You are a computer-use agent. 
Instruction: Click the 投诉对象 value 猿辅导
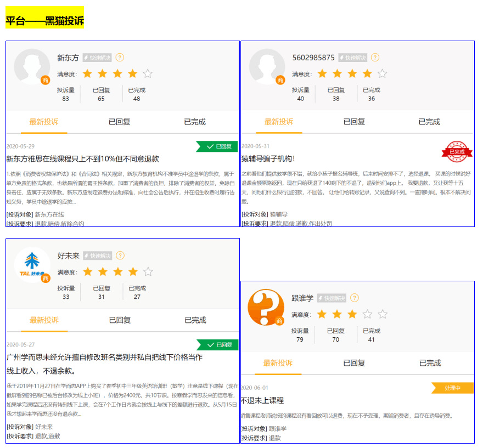click(x=279, y=214)
